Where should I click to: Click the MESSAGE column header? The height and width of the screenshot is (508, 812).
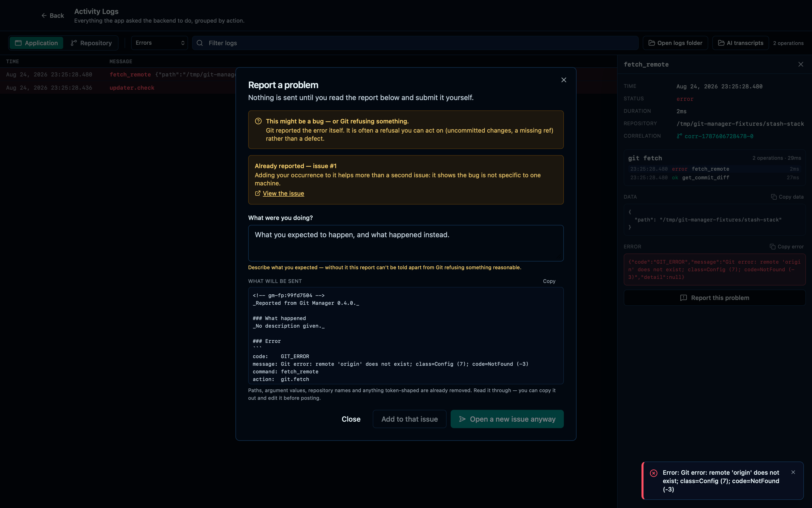tap(121, 61)
